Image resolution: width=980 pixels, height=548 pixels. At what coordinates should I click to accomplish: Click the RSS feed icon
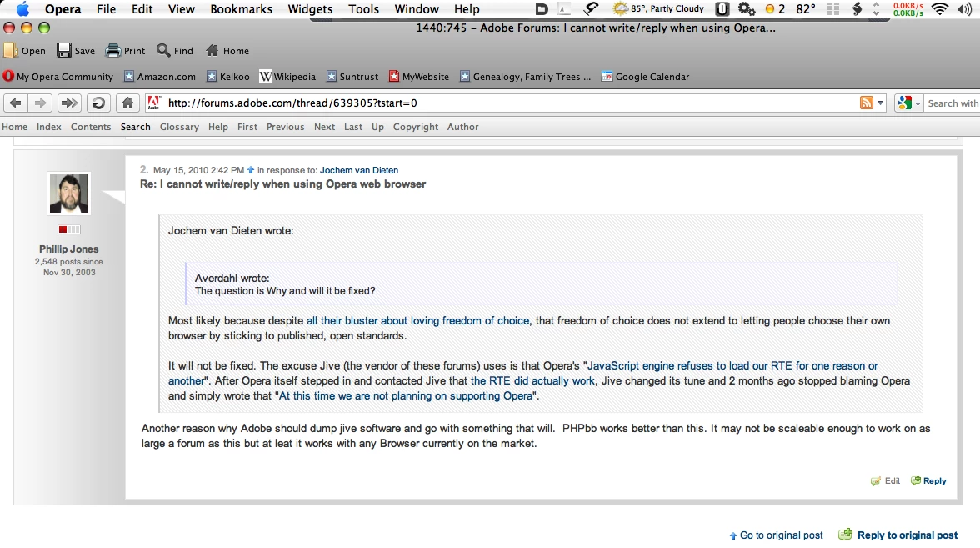click(x=867, y=103)
